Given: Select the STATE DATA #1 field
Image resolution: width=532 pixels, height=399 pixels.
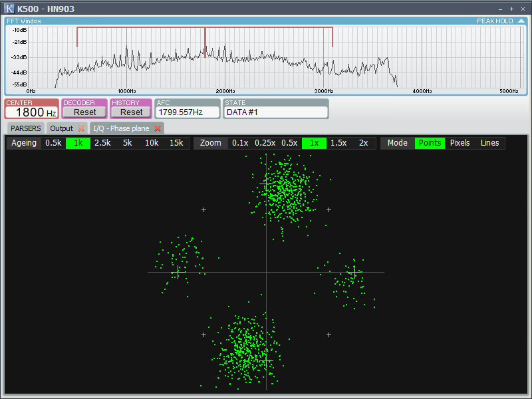Looking at the screenshot, I should pos(276,112).
